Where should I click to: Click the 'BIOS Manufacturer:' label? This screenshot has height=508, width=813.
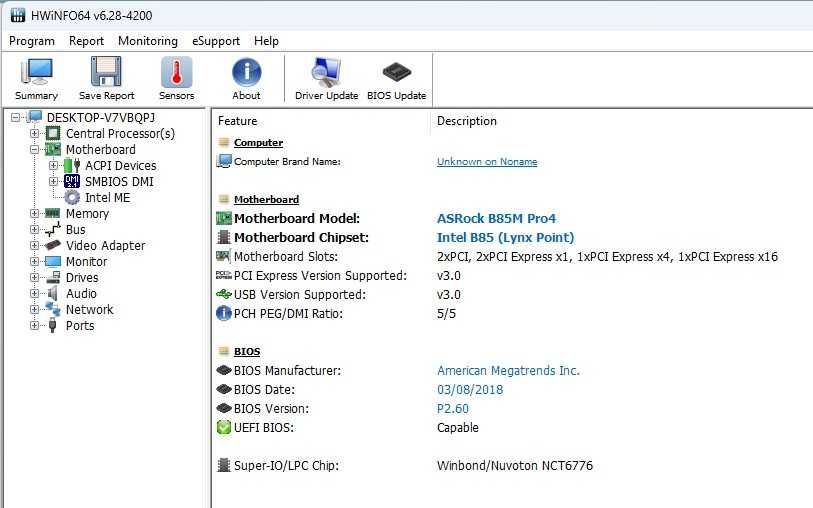point(287,371)
